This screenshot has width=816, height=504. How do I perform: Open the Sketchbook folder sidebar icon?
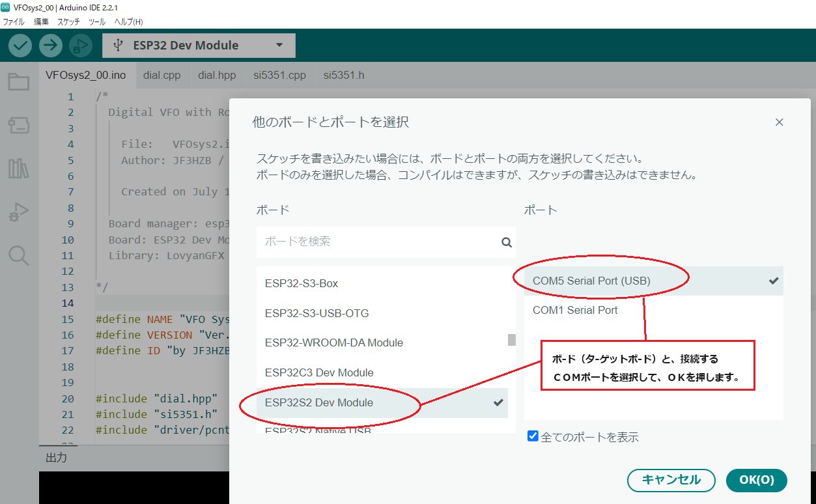18,82
